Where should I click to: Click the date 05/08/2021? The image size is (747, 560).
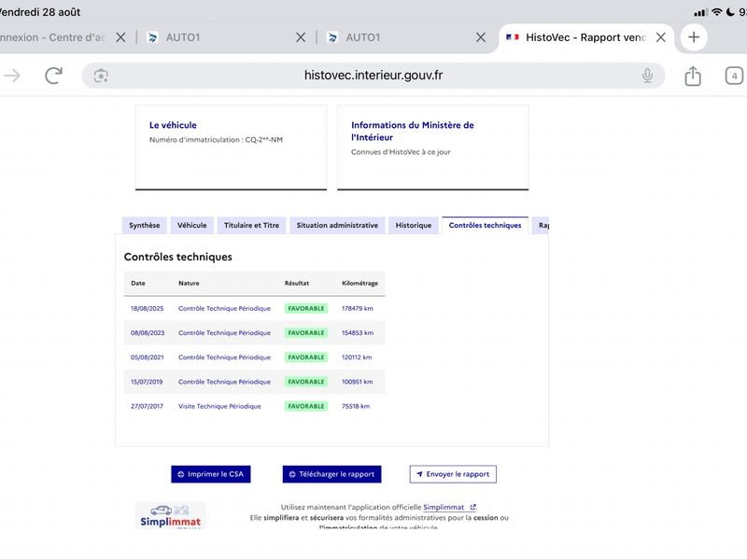(x=148, y=357)
